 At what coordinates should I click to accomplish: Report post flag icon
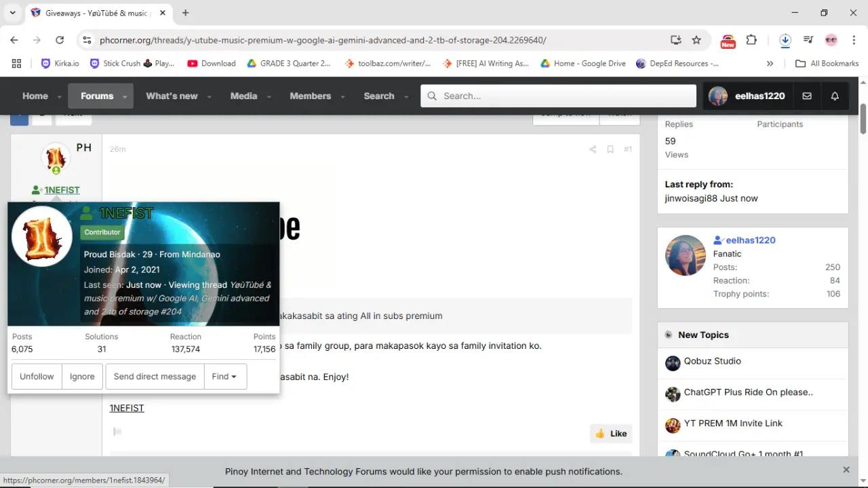tap(117, 432)
